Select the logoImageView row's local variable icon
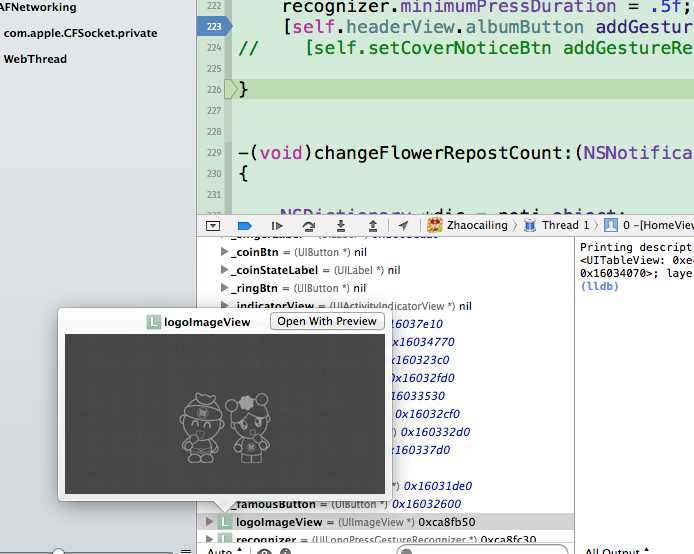The width and height of the screenshot is (694, 554). click(225, 522)
